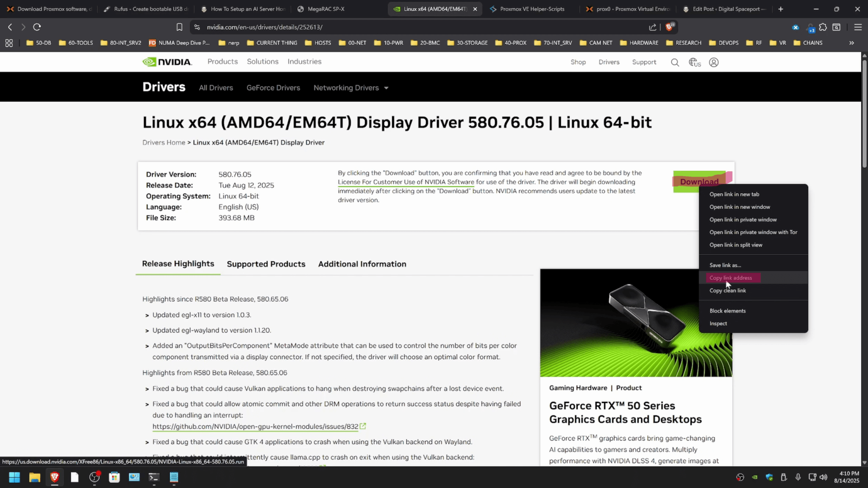Open NVIDIA account profile icon
The width and height of the screenshot is (868, 488).
(x=714, y=63)
